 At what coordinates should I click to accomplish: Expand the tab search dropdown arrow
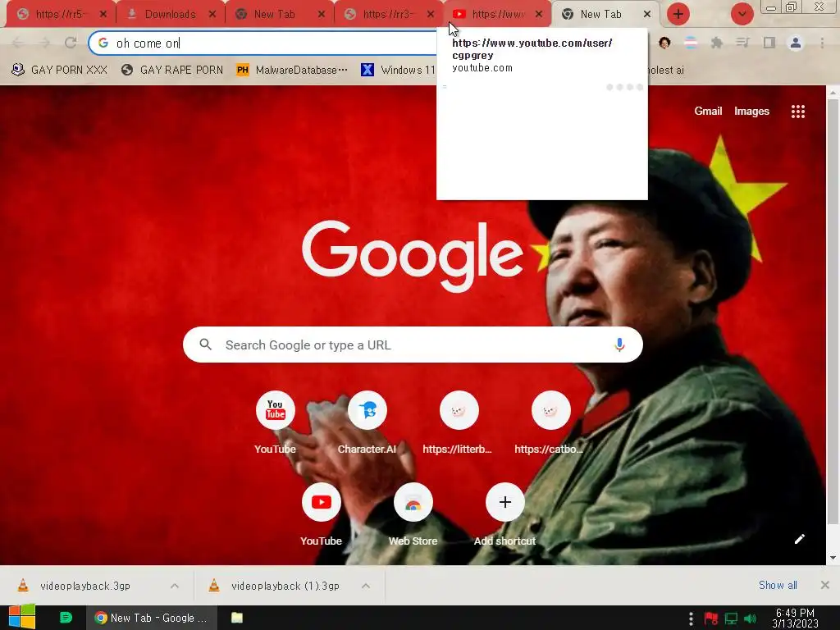[x=742, y=14]
